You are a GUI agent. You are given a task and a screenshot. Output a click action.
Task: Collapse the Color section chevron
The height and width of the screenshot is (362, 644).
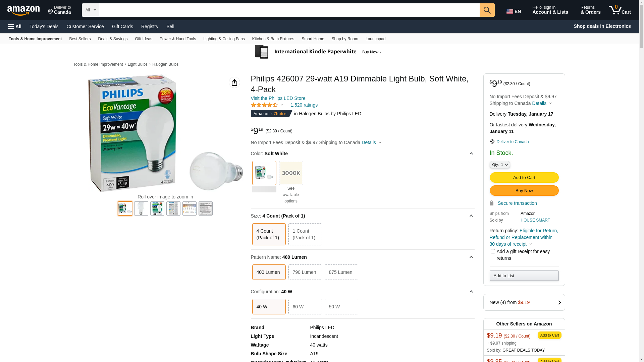point(471,154)
